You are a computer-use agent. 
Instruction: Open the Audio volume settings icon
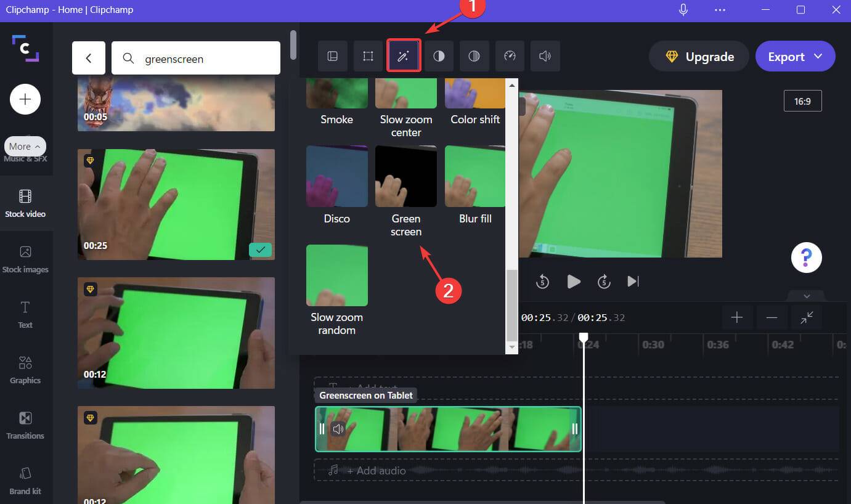click(545, 55)
